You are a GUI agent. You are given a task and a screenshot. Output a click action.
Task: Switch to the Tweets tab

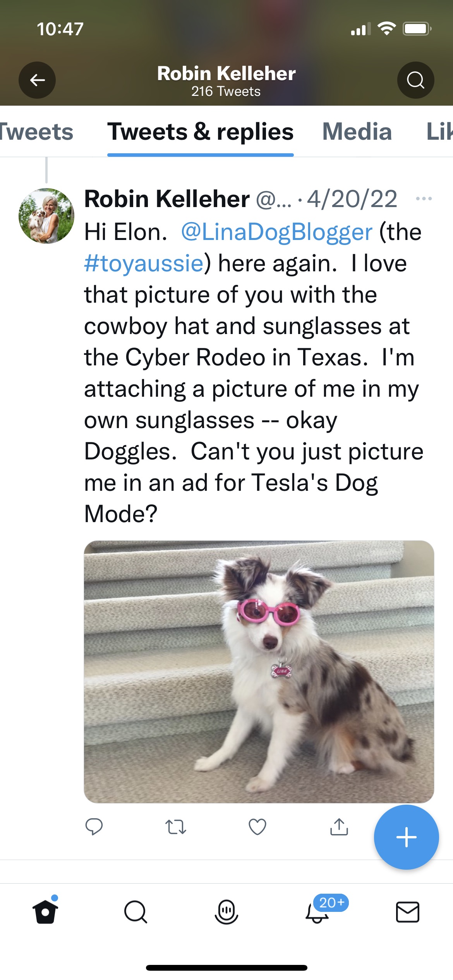[36, 132]
